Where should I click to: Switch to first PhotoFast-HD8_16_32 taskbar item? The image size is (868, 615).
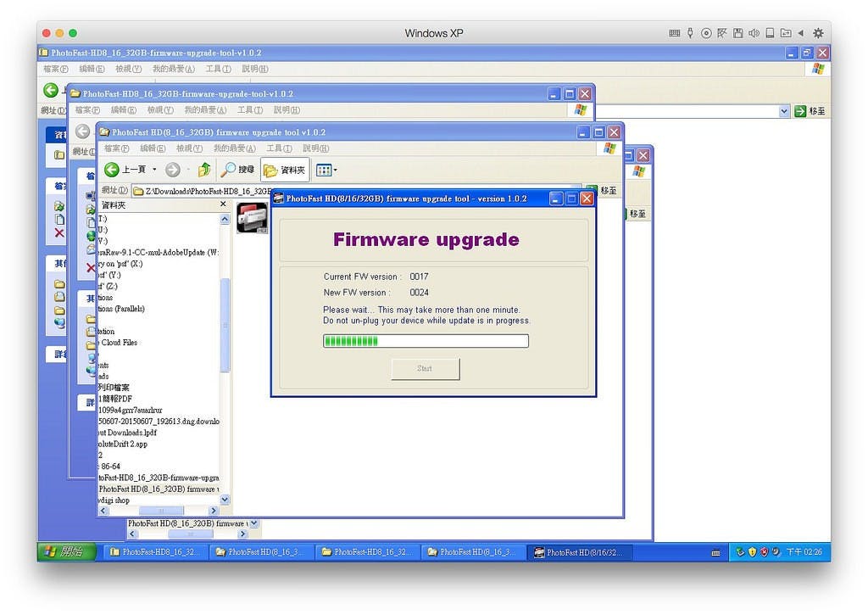tap(154, 552)
